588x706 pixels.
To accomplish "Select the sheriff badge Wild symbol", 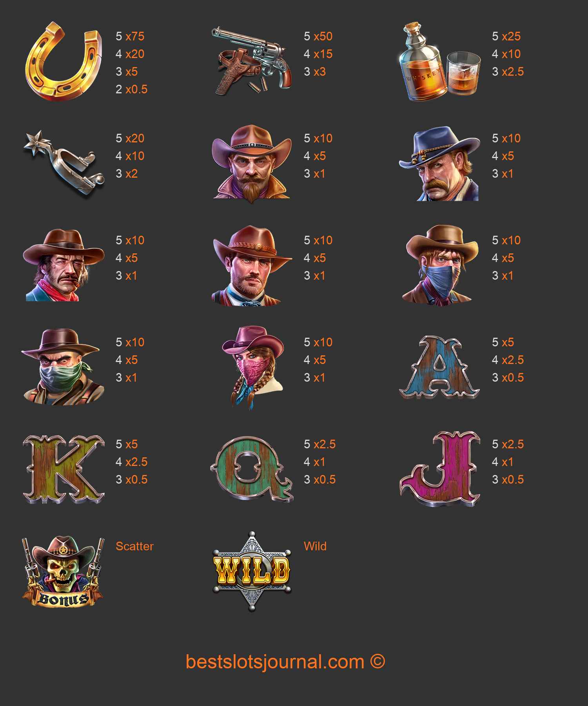I will click(x=252, y=571).
